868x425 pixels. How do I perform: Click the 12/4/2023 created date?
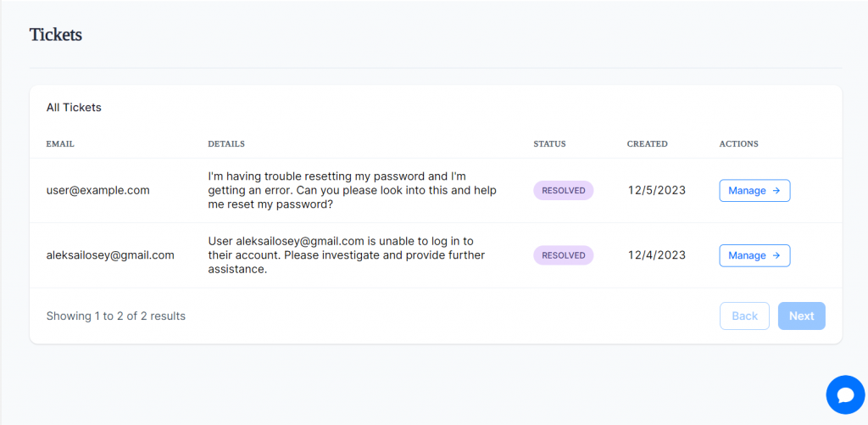click(x=656, y=255)
